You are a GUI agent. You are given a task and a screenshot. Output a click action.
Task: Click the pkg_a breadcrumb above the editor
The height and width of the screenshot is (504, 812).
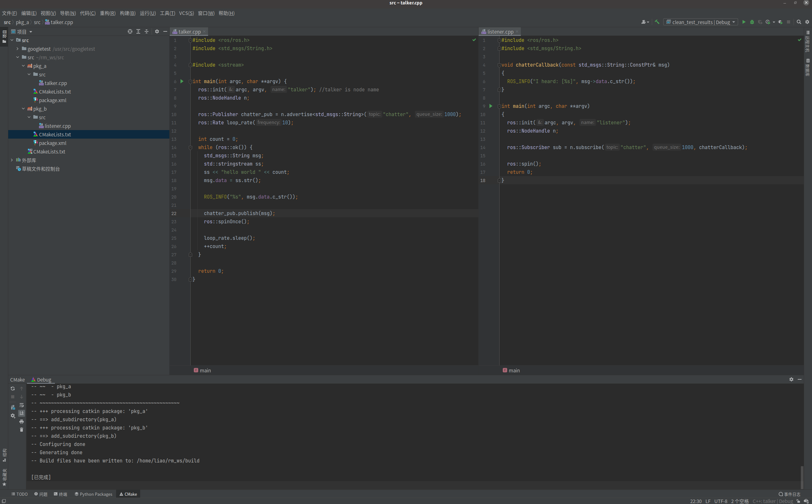[22, 22]
